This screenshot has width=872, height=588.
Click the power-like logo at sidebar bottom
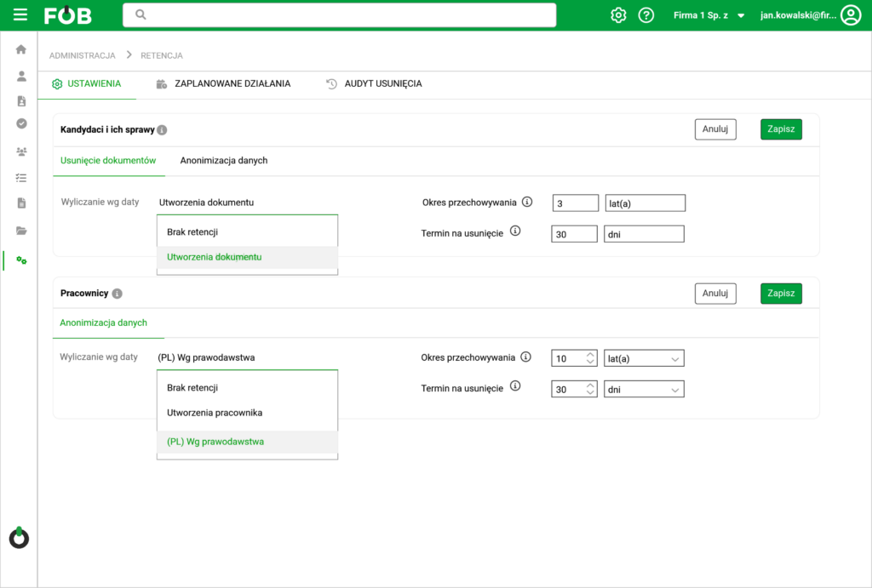click(x=19, y=538)
